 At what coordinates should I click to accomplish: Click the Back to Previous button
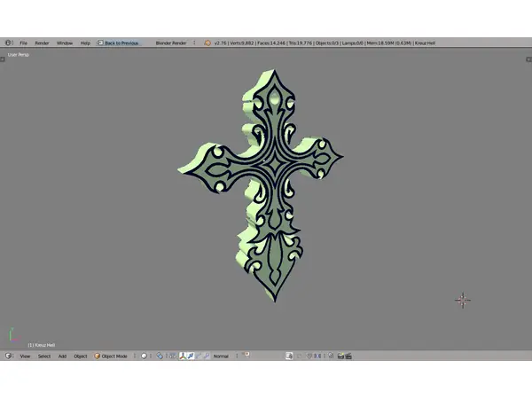point(118,43)
